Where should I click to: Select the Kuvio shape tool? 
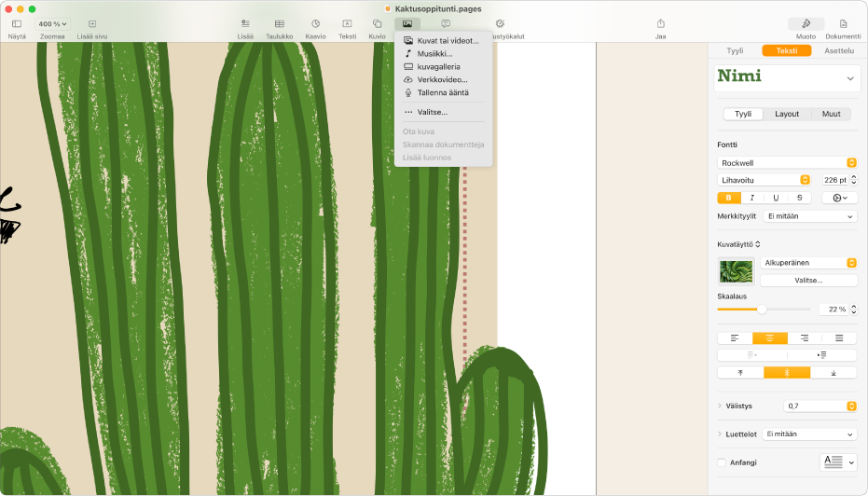pos(377,23)
